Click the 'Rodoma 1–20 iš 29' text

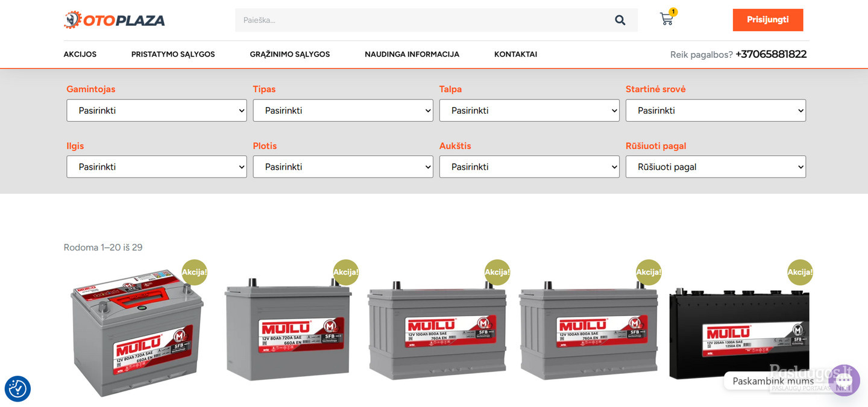tap(103, 247)
